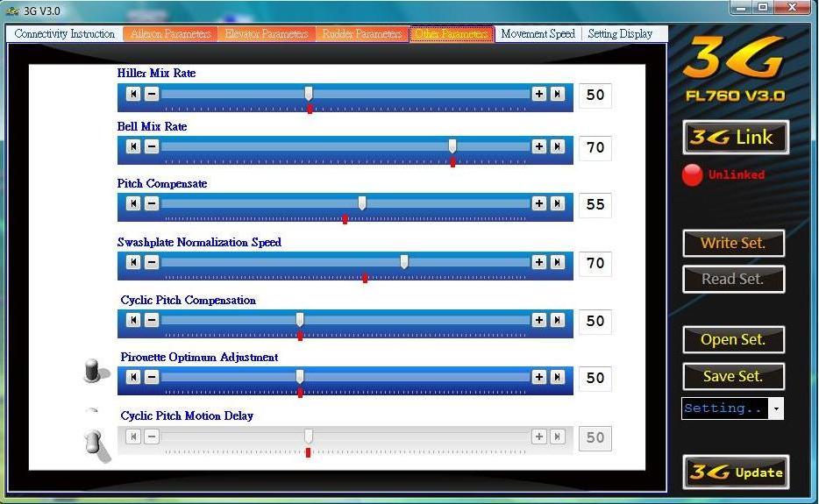
Task: Click the minus button on Bell Mix Rate
Action: (152, 146)
